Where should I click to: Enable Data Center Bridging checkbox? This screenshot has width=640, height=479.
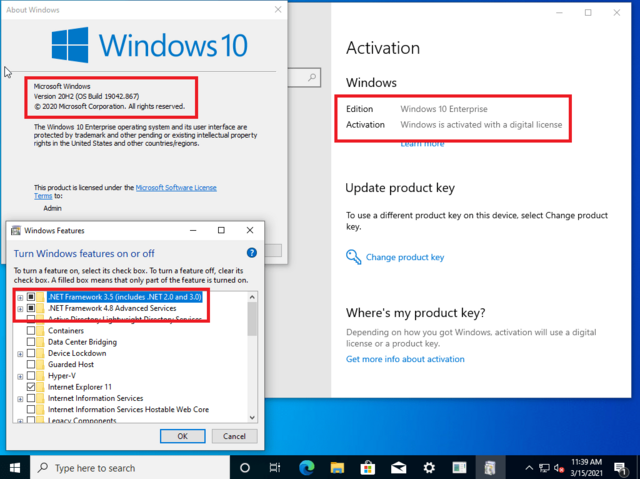31,342
